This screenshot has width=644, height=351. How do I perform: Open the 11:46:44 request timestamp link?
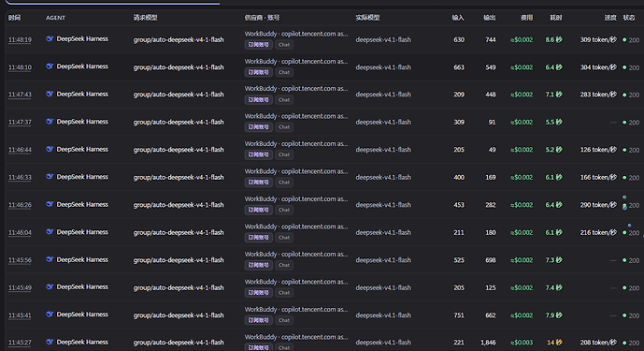click(x=20, y=150)
